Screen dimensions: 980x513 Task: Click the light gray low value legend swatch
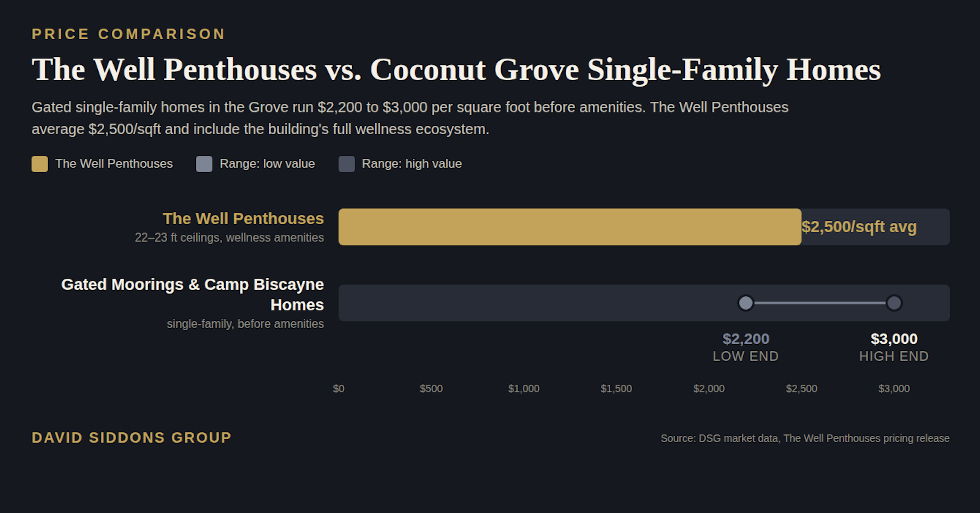point(204,164)
